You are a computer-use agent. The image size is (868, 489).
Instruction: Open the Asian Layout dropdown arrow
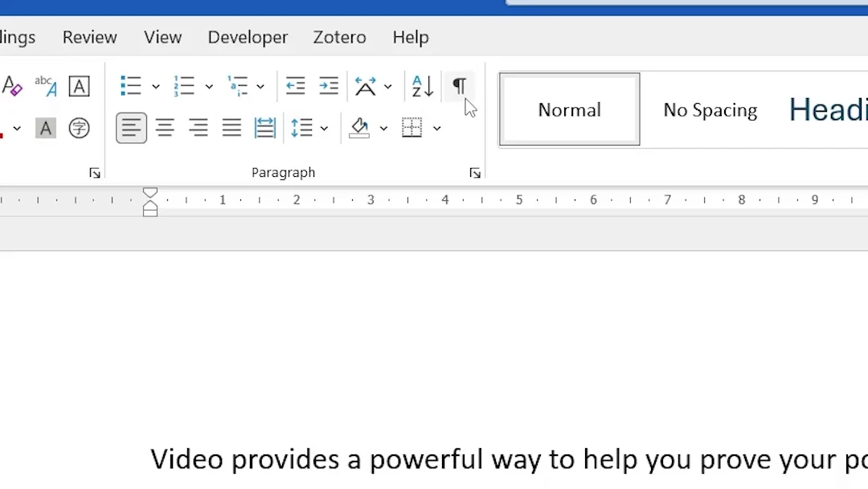coord(388,86)
